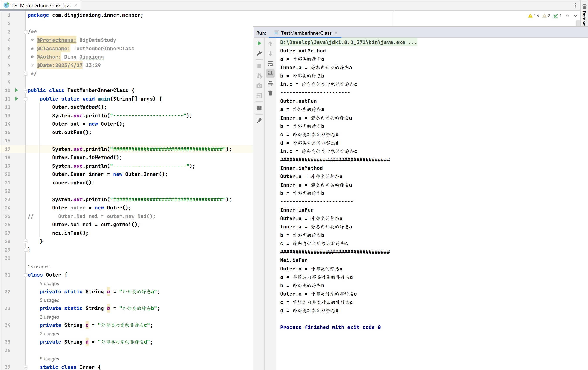This screenshot has height=370, width=588.
Task: Open the Database tool window
Action: [584, 15]
